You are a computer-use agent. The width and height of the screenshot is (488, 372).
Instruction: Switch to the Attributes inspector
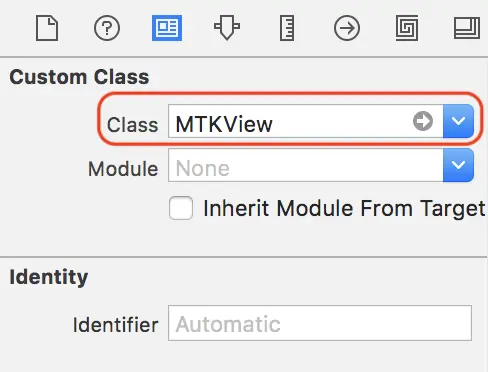pos(227,28)
